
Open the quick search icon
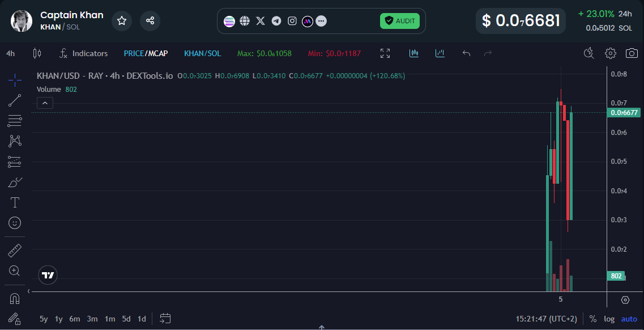[x=589, y=53]
